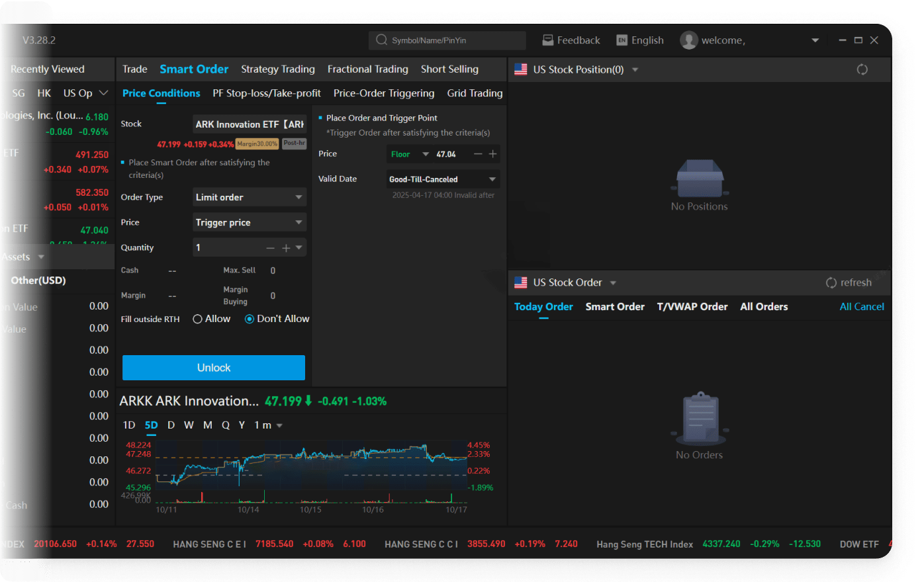
Task: Switch chart to Y yearly period
Action: tap(242, 425)
